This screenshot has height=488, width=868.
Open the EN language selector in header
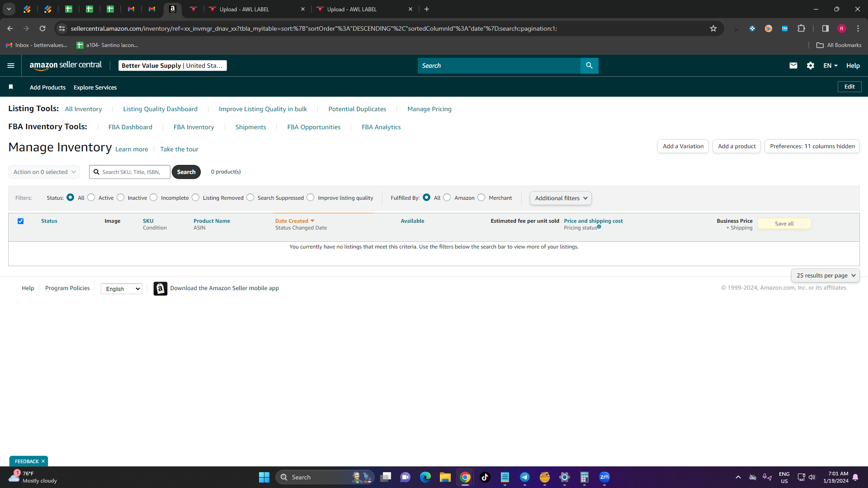coord(830,66)
